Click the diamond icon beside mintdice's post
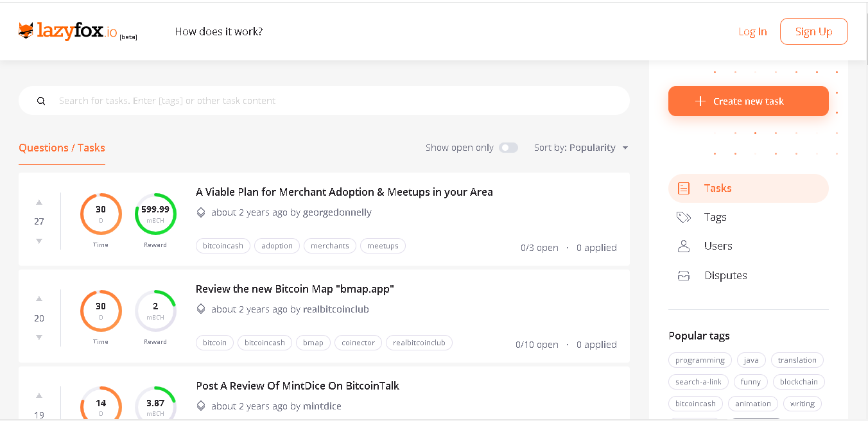This screenshot has width=868, height=421. click(201, 406)
